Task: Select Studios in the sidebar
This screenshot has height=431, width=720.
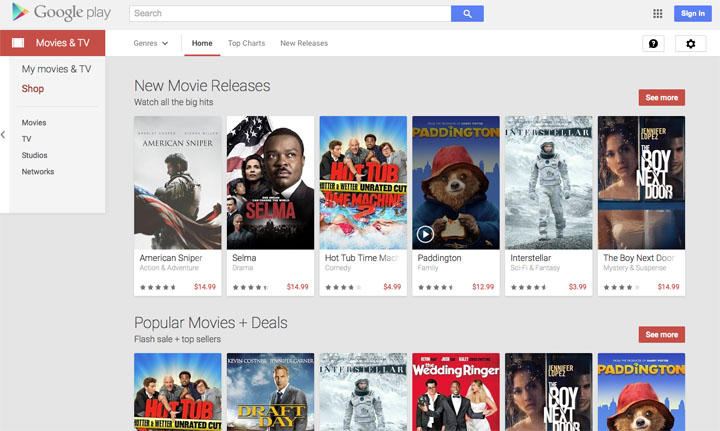Action: click(35, 155)
